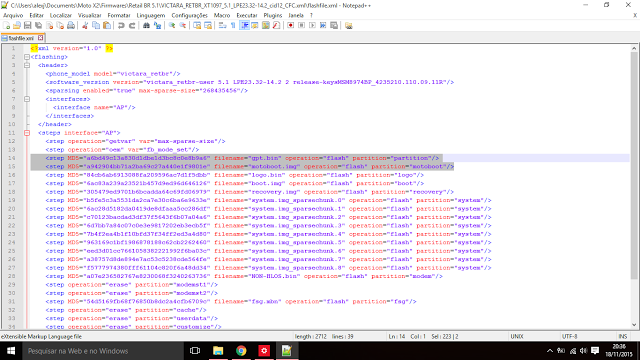
Task: Toggle the indent guide toolbar button
Action: (x=244, y=26)
